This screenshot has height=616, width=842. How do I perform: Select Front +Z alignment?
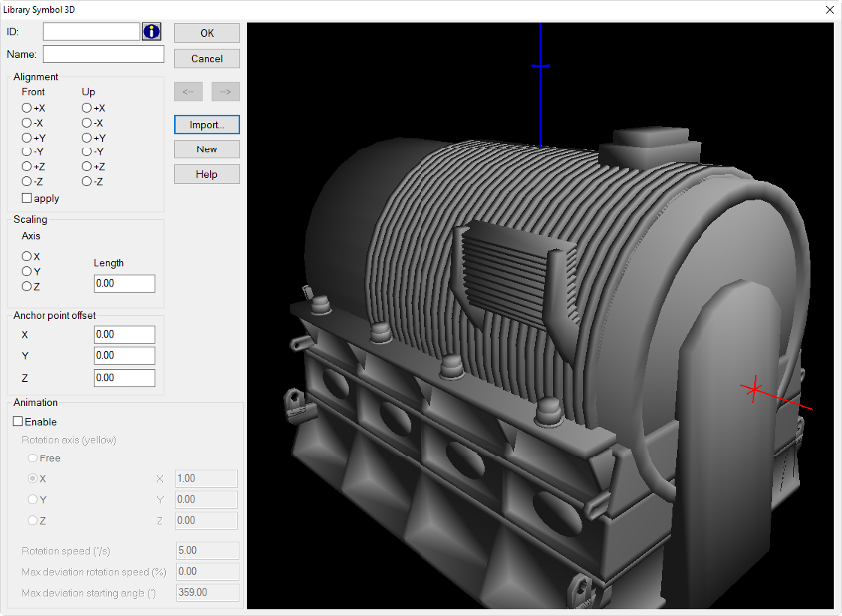tap(26, 167)
